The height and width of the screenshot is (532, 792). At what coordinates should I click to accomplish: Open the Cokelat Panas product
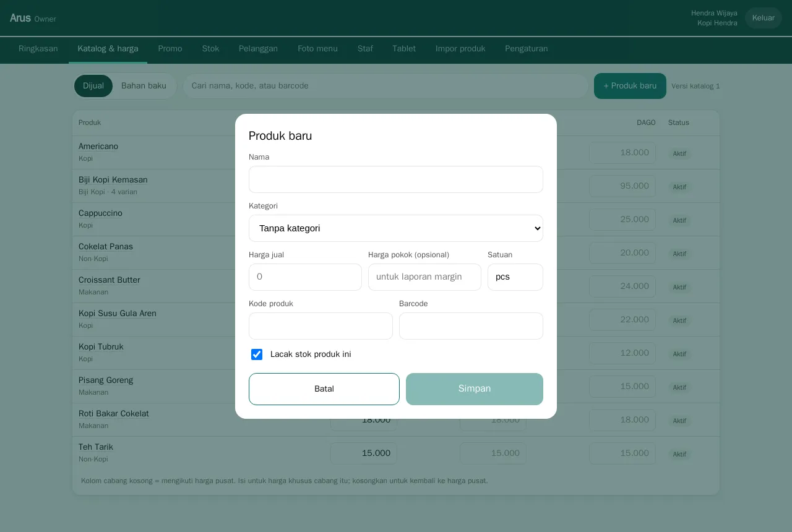coord(106,247)
